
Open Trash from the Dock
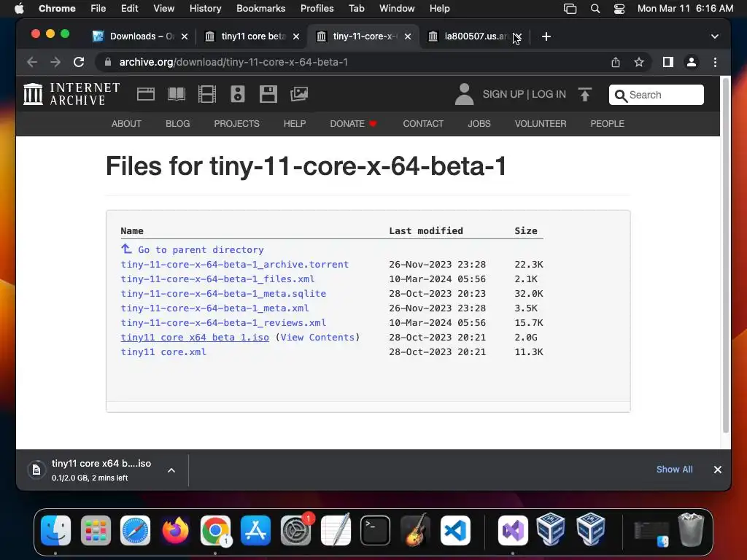click(691, 530)
